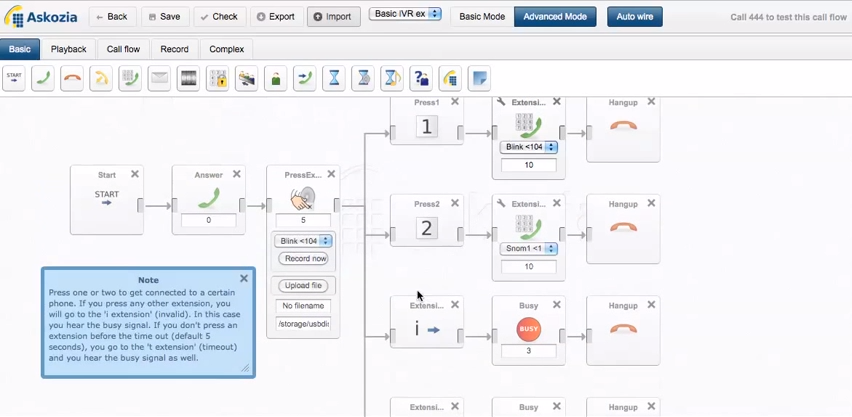Open the Basic IVR example dropdown

point(405,15)
